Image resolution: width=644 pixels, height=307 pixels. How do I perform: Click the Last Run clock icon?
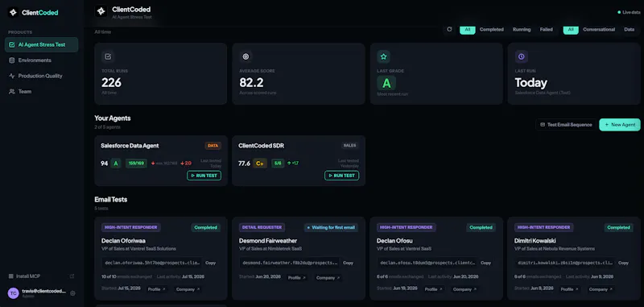click(521, 56)
